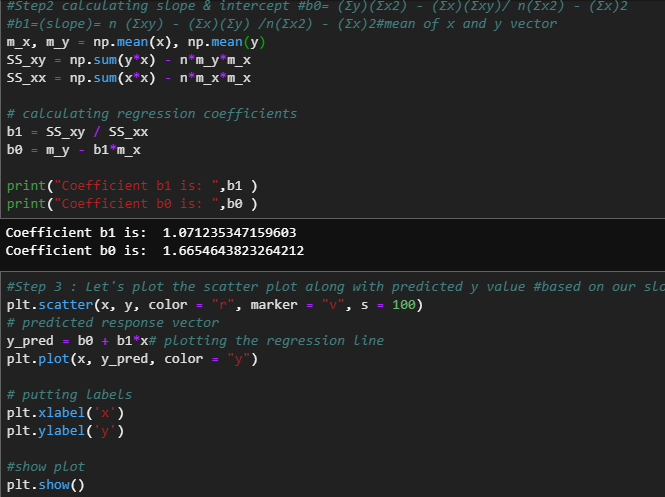Click the comment '# predicted response vector'

click(113, 323)
